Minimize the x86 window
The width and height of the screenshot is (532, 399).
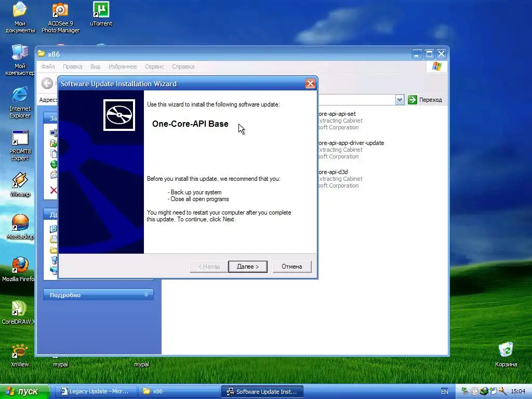(417, 54)
